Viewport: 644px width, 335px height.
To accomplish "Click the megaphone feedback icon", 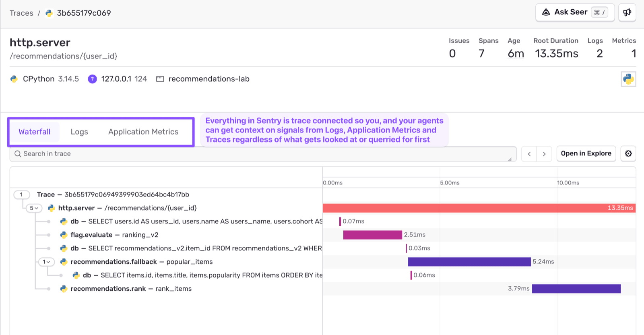I will point(627,12).
